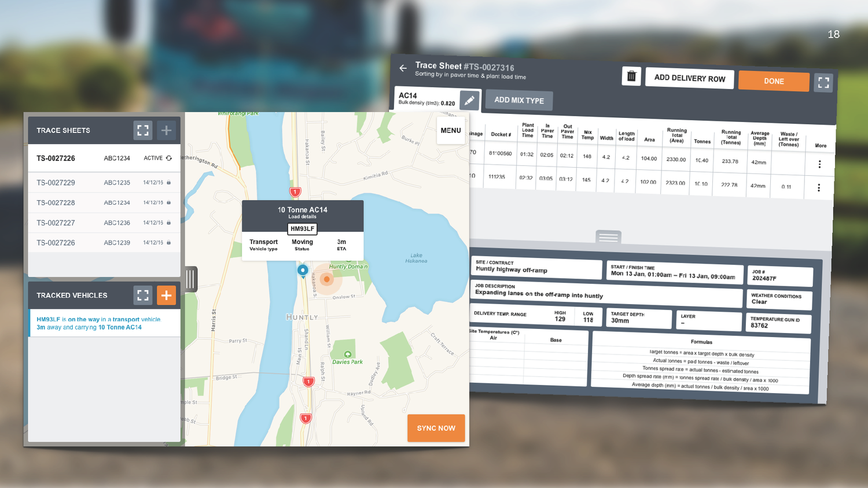868x488 pixels.
Task: Open More options for docket 111235 row
Action: pos(819,187)
